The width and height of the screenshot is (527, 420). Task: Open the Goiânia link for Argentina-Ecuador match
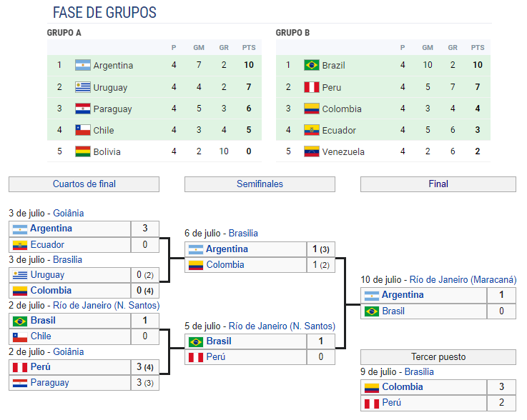pyautogui.click(x=69, y=213)
